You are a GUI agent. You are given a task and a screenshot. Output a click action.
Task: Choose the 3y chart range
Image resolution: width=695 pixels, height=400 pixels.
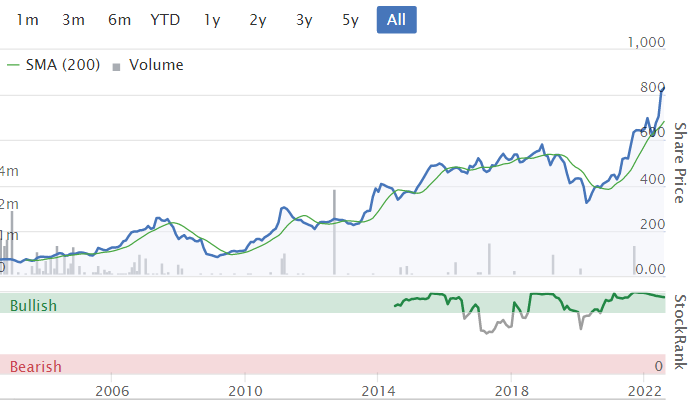[x=304, y=20]
